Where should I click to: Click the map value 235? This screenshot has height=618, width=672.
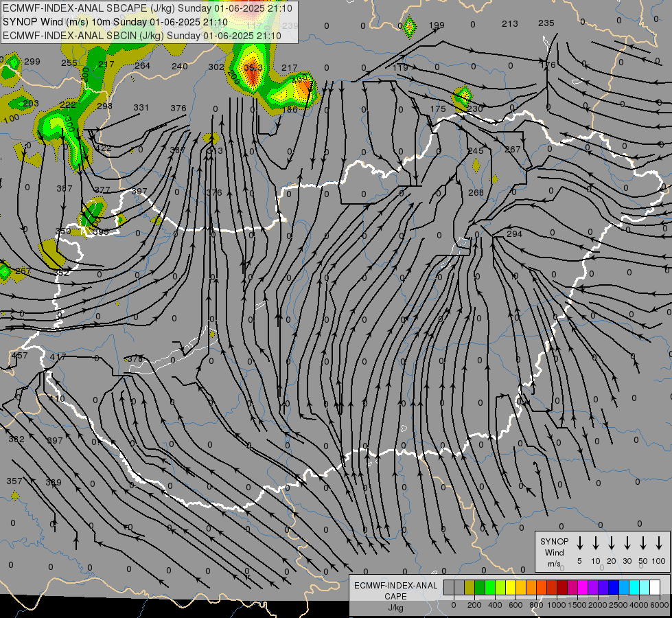click(x=546, y=23)
